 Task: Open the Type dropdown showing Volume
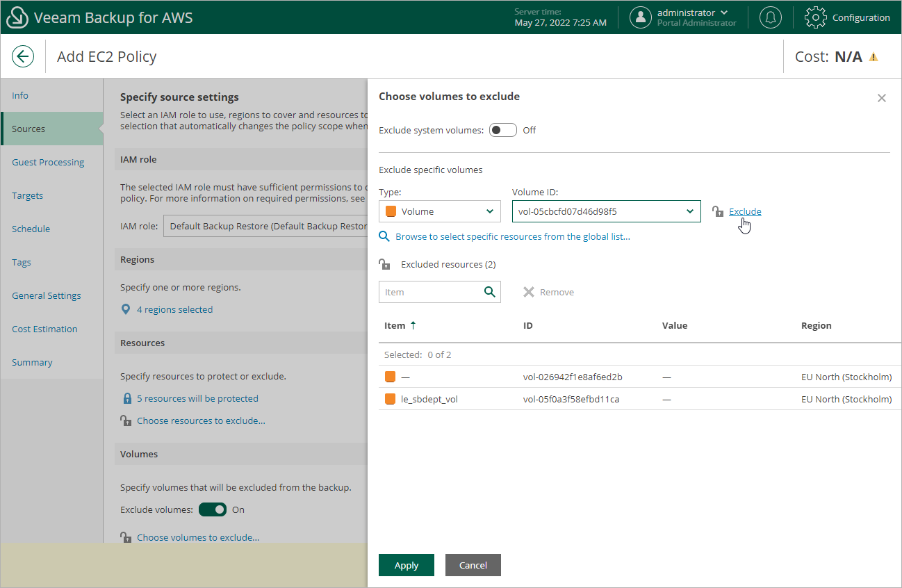(x=439, y=211)
